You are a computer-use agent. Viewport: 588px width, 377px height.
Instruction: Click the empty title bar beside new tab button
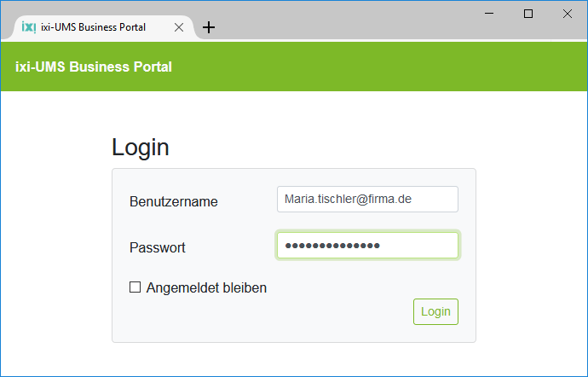click(341, 21)
